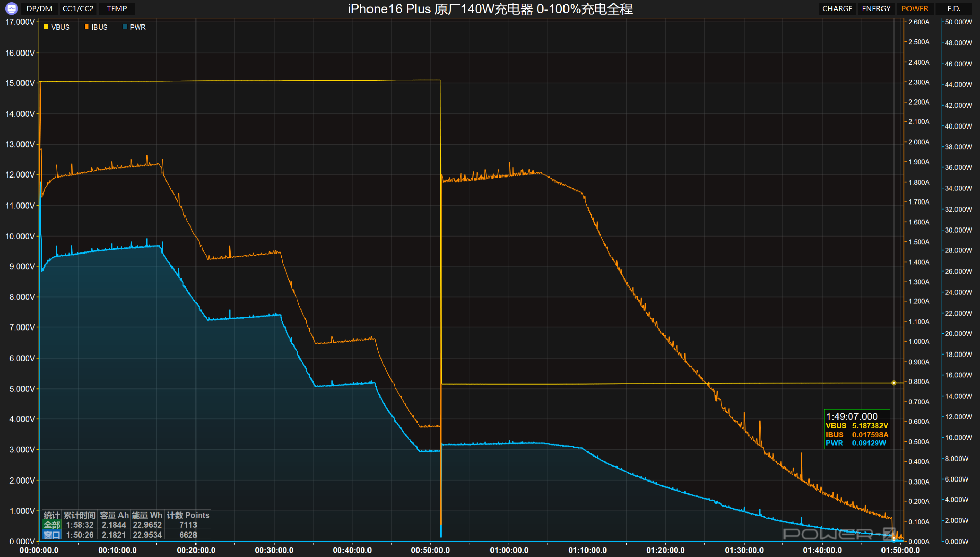This screenshot has height=557, width=980.
Task: Click the 00:50:00.0 time axis label
Action: point(430,550)
